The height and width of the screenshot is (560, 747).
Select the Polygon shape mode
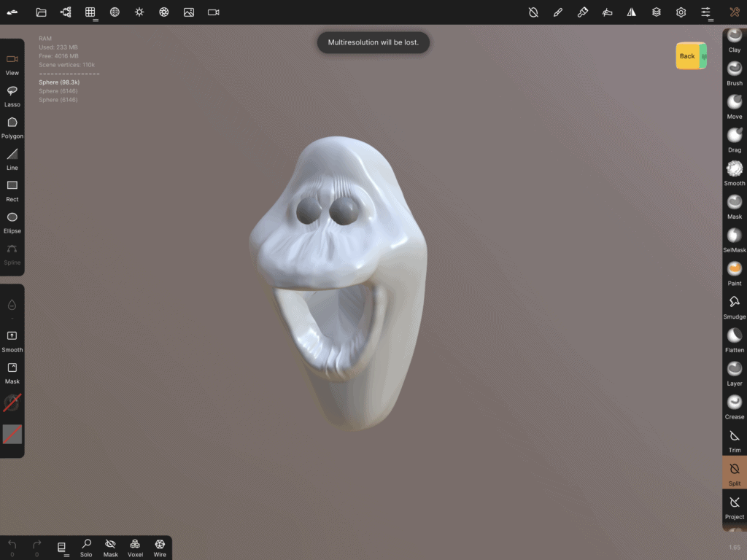pos(12,127)
